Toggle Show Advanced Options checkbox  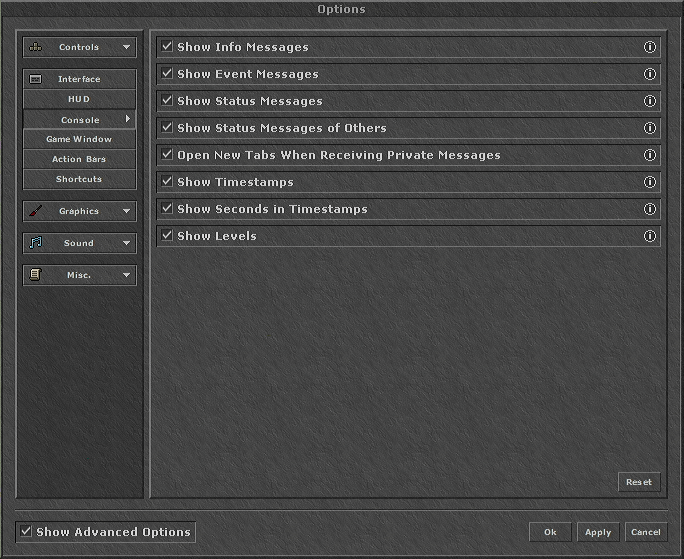[26, 531]
